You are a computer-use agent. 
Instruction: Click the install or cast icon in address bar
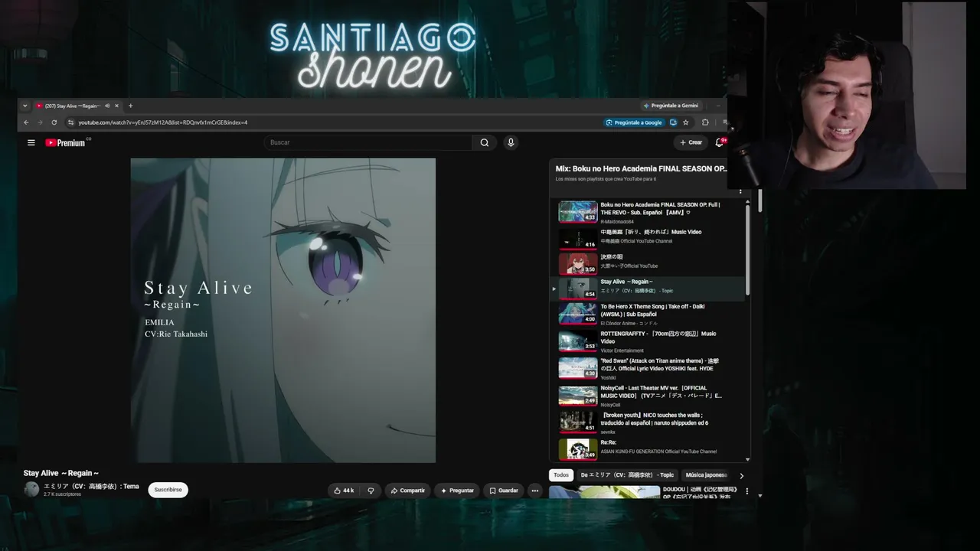coord(673,122)
